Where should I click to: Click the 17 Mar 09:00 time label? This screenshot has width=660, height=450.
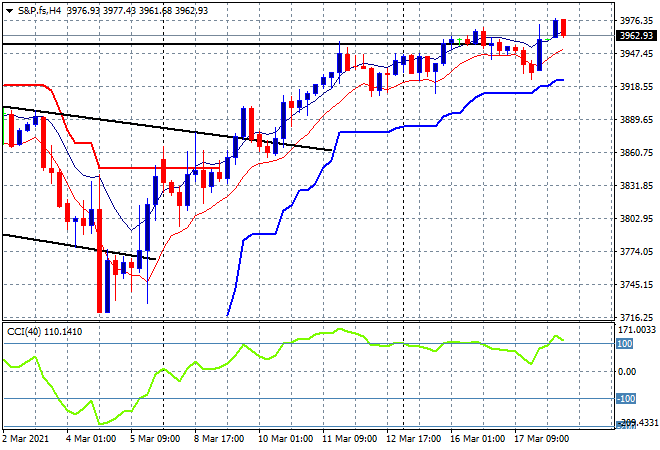[x=541, y=439]
